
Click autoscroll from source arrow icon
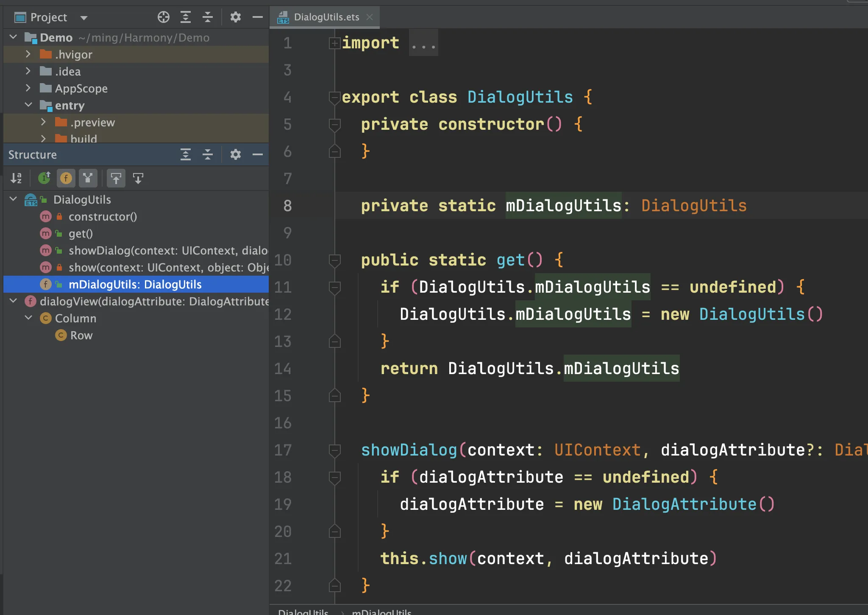click(138, 178)
